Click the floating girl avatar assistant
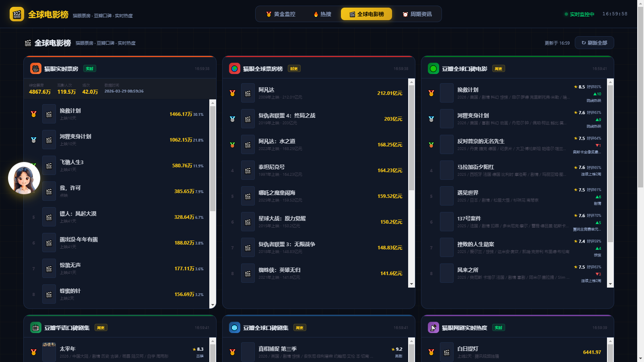 pos(24,178)
